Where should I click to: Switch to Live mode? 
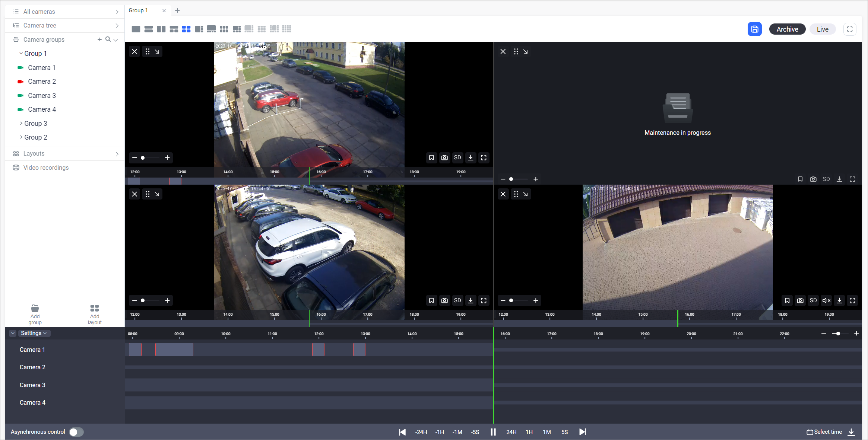click(823, 29)
